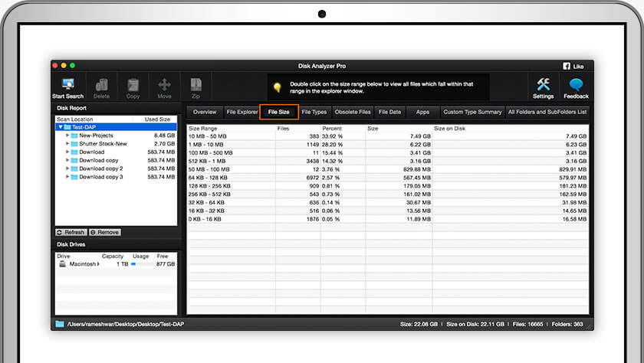Collapse the Test-DAP tree node
644x363 pixels.
pyautogui.click(x=61, y=127)
